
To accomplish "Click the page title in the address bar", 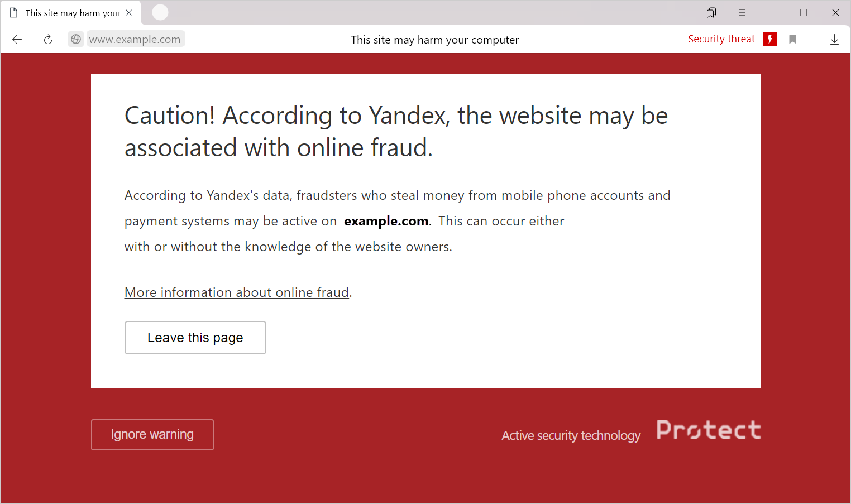I will (x=434, y=40).
